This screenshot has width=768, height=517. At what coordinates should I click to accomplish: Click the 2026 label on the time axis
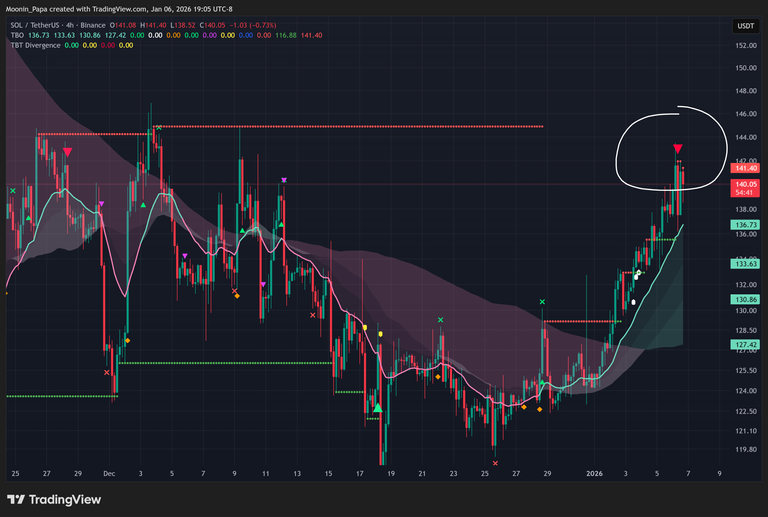595,472
